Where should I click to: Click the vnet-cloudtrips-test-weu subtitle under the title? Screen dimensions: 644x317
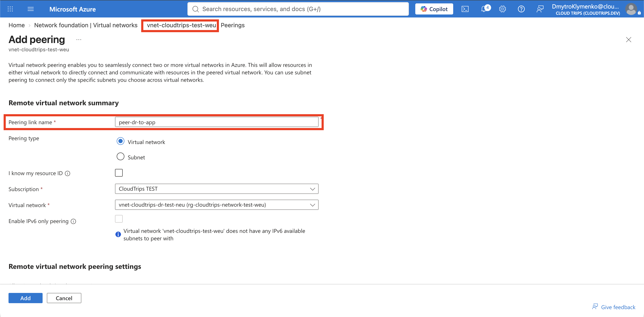tap(39, 49)
